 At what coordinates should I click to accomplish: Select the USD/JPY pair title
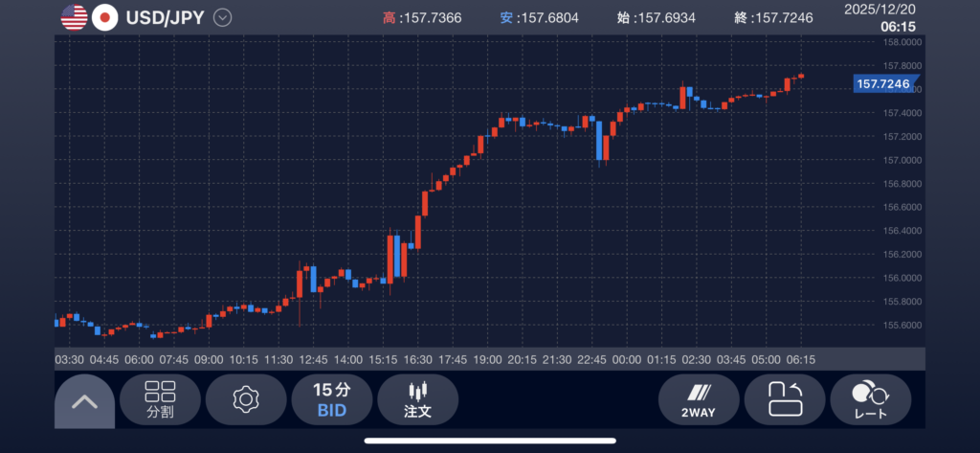[x=165, y=17]
